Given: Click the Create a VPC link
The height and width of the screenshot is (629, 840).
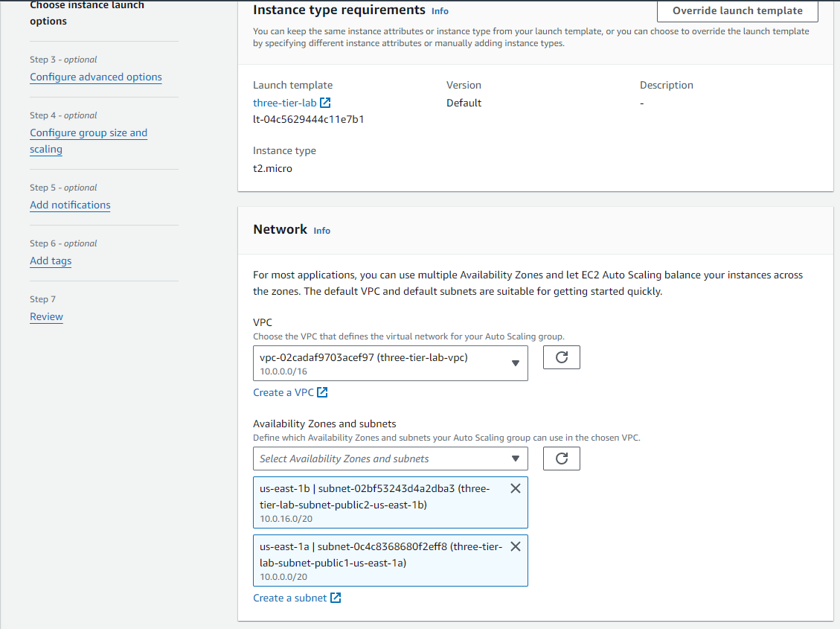Looking at the screenshot, I should (283, 392).
